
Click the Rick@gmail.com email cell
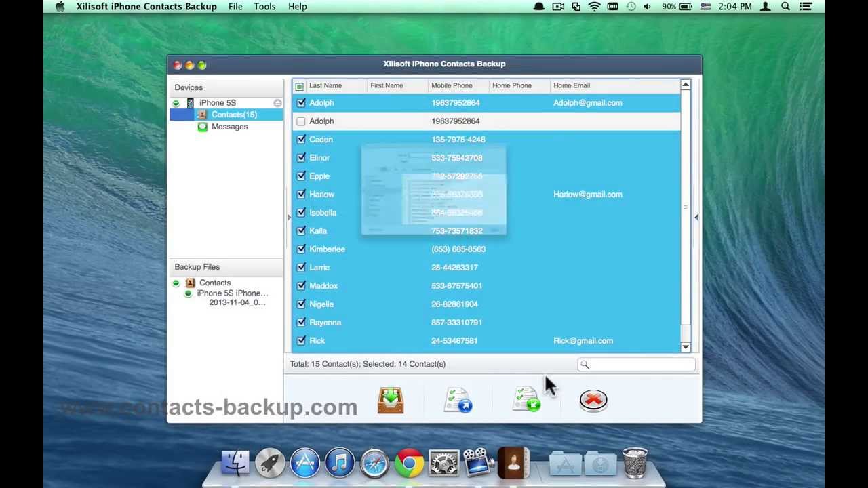583,341
